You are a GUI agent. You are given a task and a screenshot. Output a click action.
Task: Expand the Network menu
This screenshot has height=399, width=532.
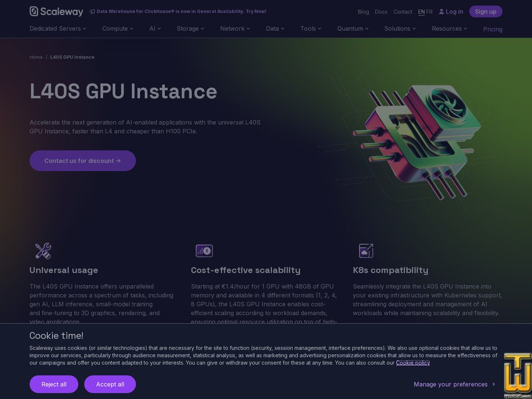click(235, 29)
